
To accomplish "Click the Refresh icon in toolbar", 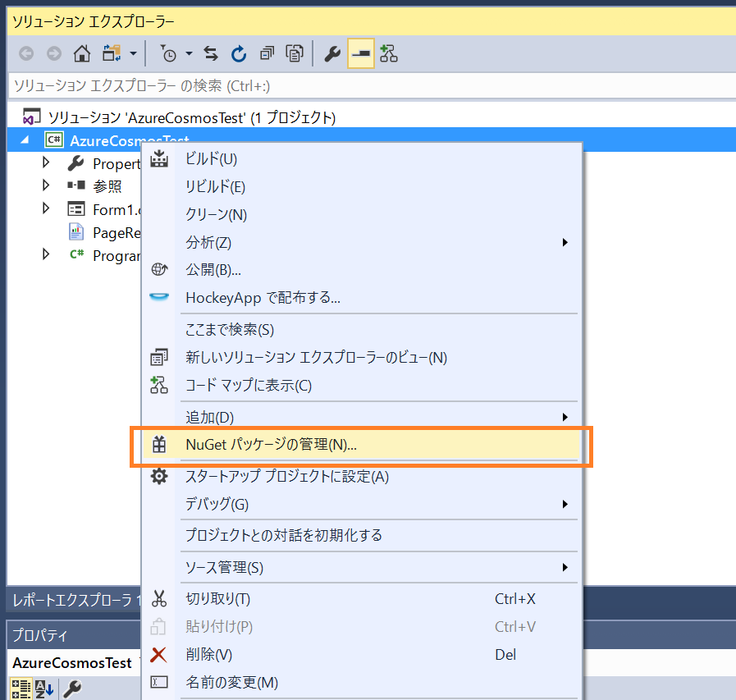I will (239, 53).
